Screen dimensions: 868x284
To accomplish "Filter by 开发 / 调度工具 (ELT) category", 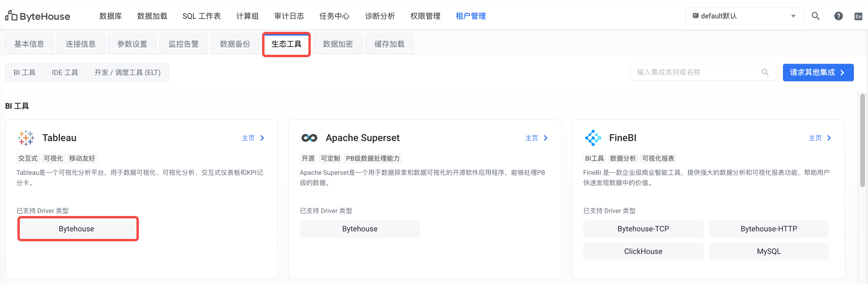I will coord(127,73).
